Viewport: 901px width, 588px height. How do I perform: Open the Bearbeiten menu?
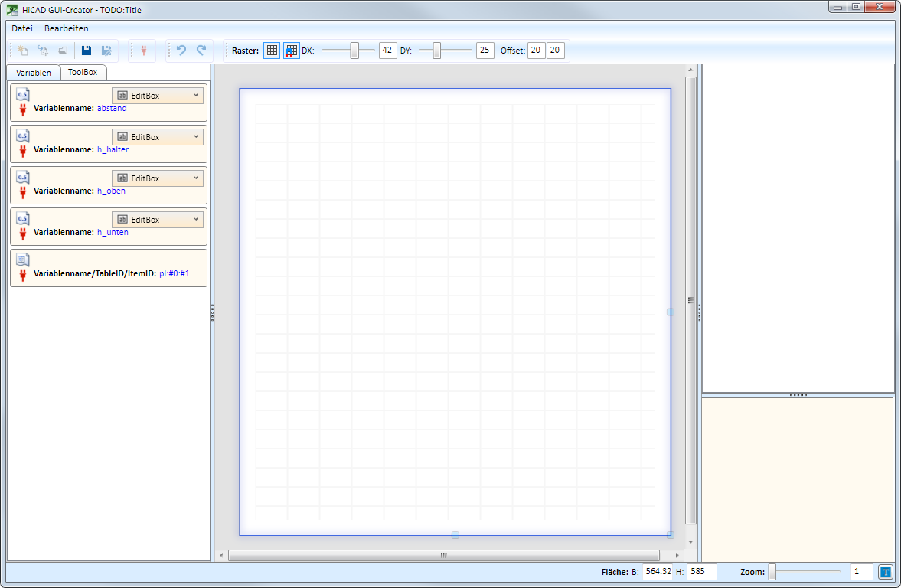point(67,28)
